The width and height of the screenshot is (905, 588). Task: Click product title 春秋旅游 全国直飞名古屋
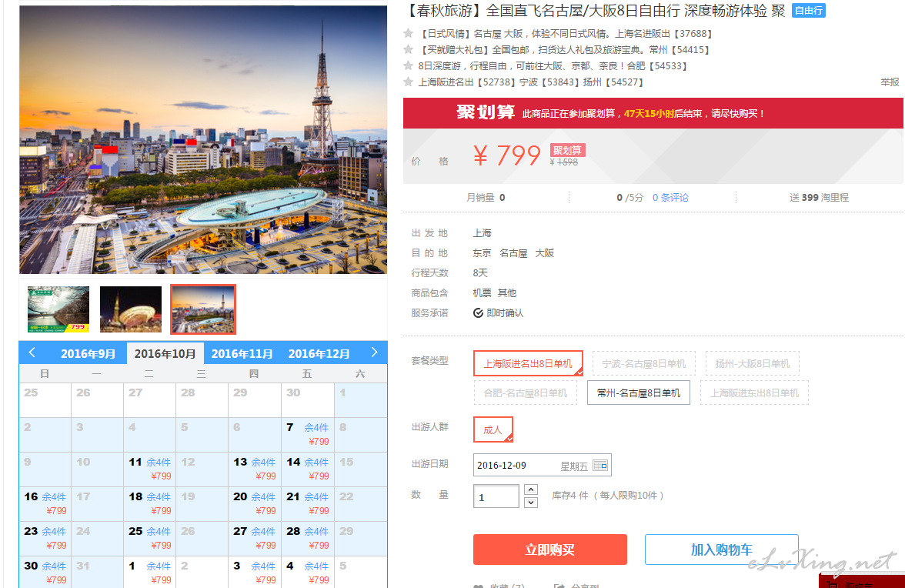[x=595, y=10]
